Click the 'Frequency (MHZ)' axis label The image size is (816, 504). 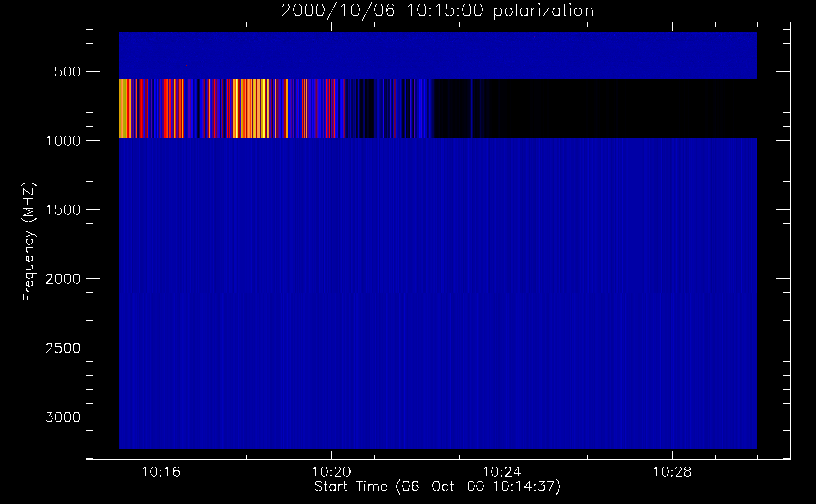[29, 241]
